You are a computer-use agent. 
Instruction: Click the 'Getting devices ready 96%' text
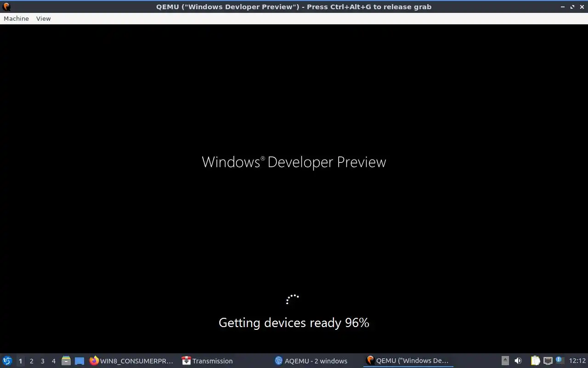[294, 323]
